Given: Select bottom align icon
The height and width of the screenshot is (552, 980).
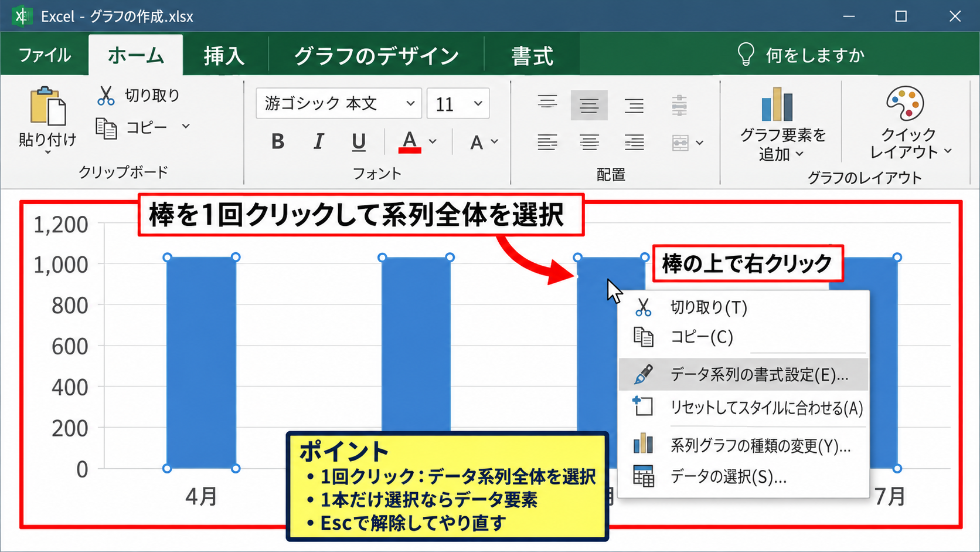Looking at the screenshot, I should point(634,105).
